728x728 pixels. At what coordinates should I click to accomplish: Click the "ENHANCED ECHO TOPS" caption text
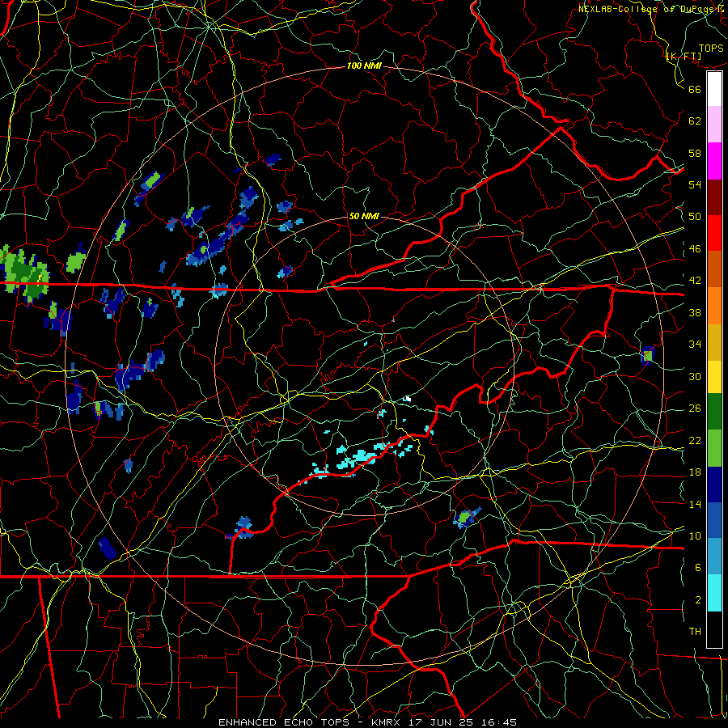pyautogui.click(x=284, y=722)
